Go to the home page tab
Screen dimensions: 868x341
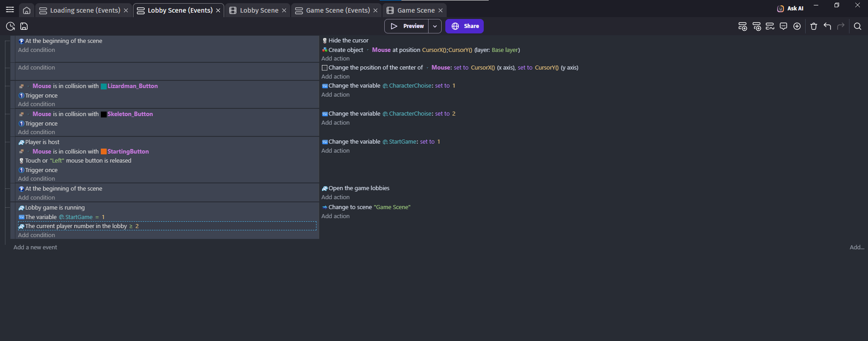click(27, 10)
